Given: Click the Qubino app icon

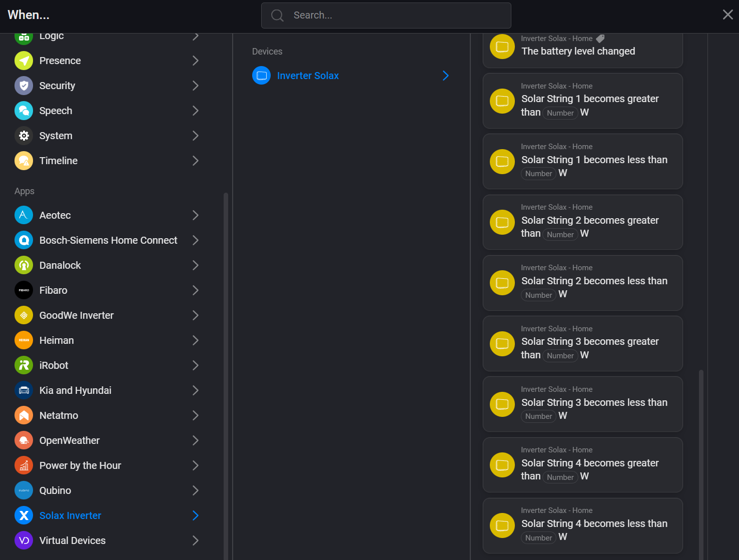Looking at the screenshot, I should 24,490.
